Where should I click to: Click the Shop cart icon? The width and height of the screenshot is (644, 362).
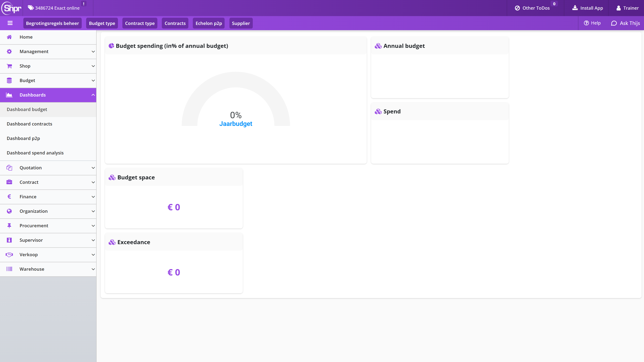pos(9,66)
